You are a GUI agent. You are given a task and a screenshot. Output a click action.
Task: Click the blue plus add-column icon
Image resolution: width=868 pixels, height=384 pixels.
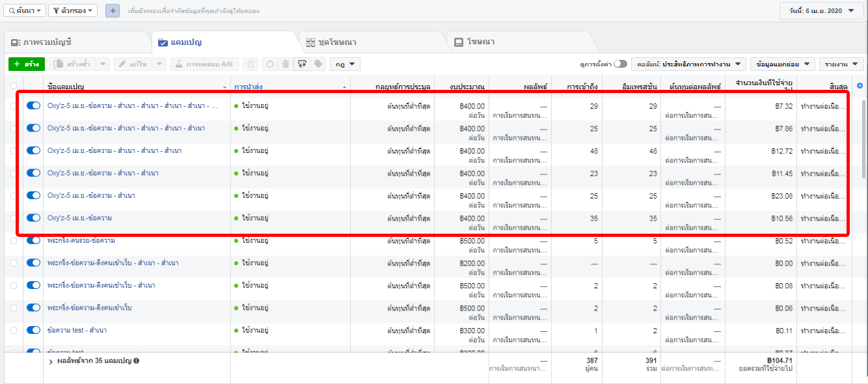click(860, 86)
